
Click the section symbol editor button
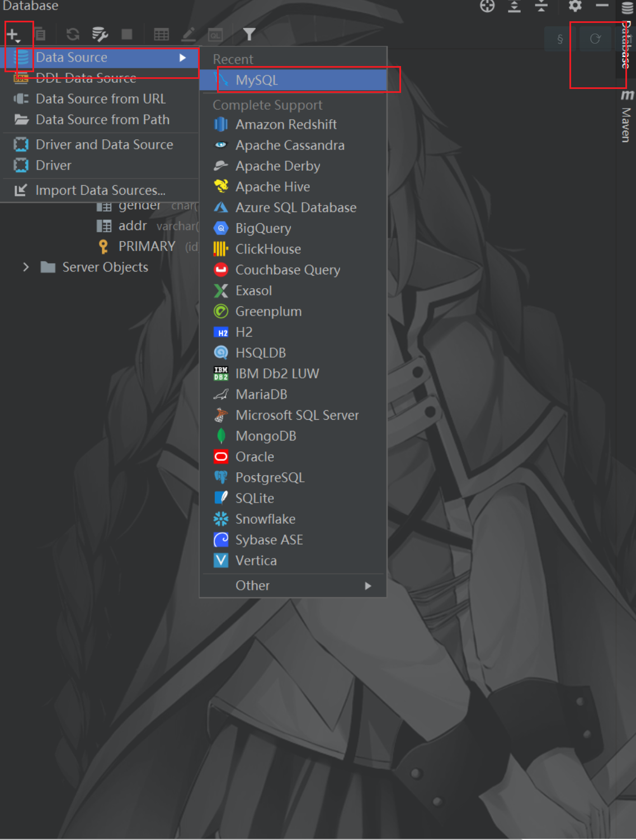pyautogui.click(x=560, y=39)
